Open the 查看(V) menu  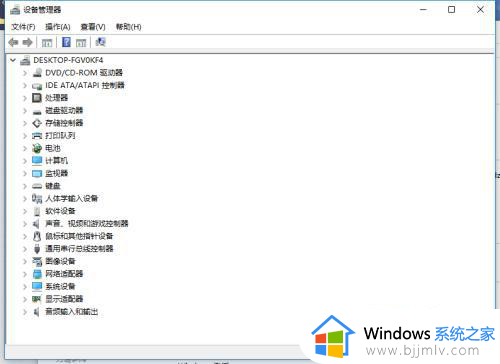pos(93,27)
